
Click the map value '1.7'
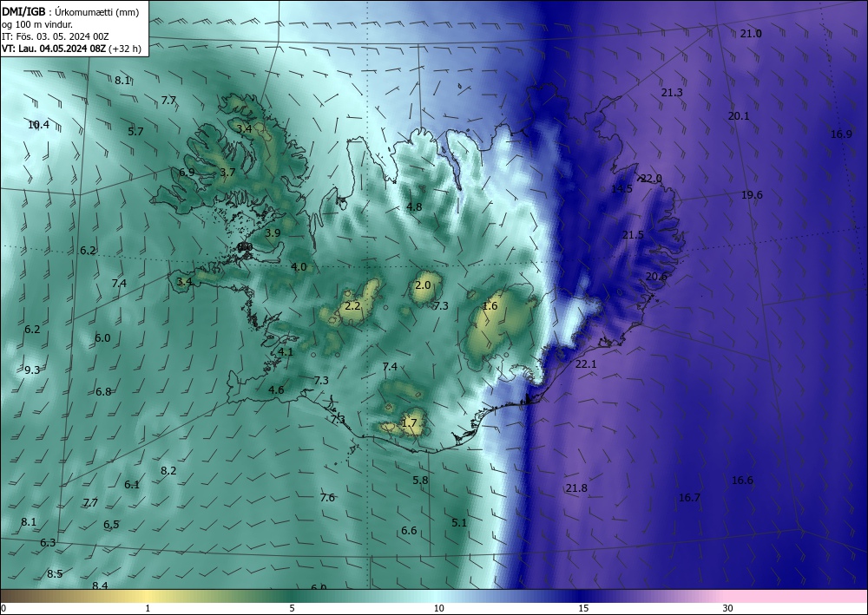click(x=409, y=423)
